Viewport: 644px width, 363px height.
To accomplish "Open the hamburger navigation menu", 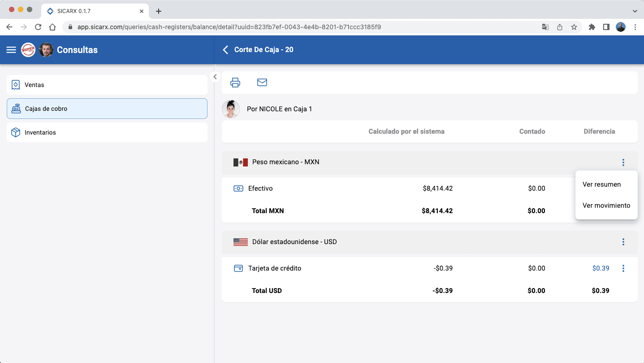I will [11, 50].
